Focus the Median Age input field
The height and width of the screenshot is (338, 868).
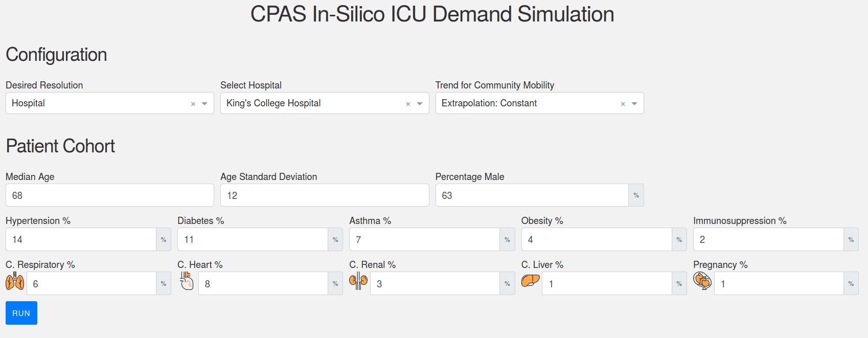click(109, 195)
